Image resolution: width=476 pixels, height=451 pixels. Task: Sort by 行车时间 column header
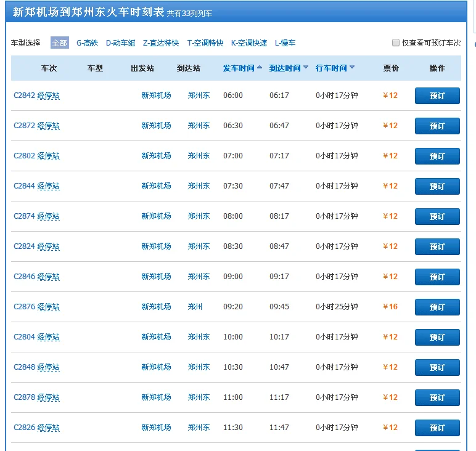click(x=335, y=68)
